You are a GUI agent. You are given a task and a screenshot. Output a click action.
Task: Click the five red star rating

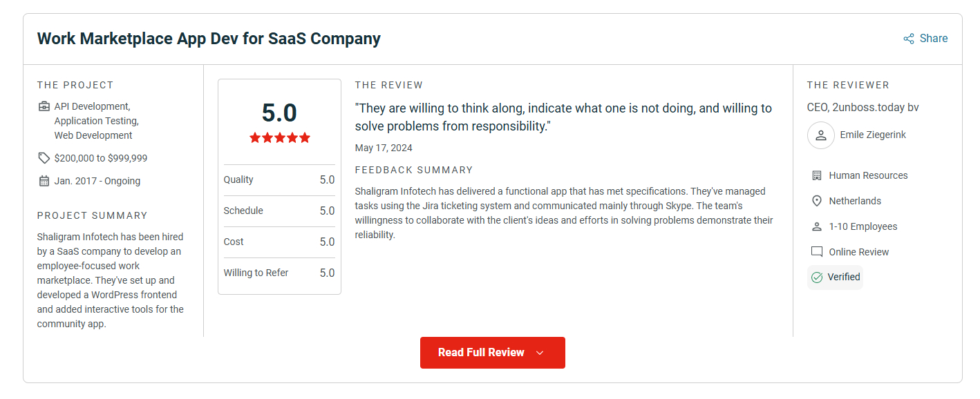tap(280, 137)
